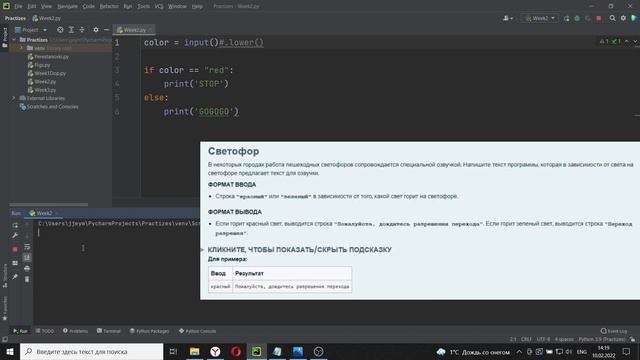Open Project panel gear options
Image resolution: width=640 pixels, height=360 pixels.
coord(96,30)
